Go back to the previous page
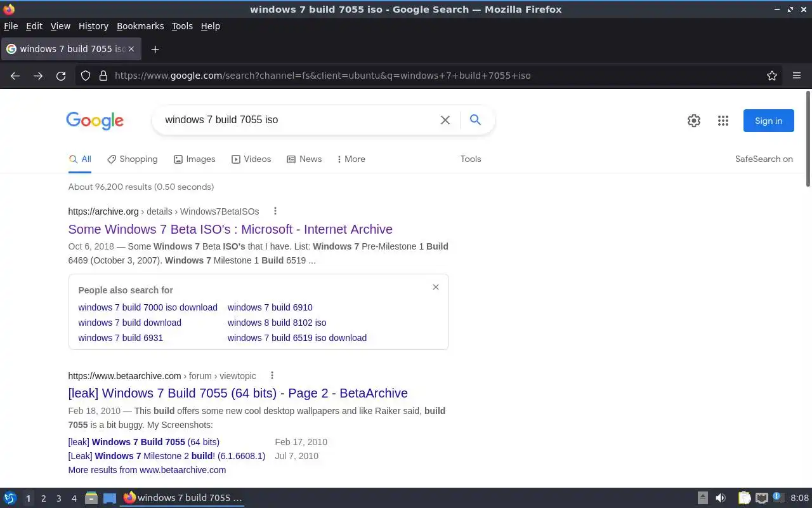This screenshot has width=812, height=508. pyautogui.click(x=15, y=76)
